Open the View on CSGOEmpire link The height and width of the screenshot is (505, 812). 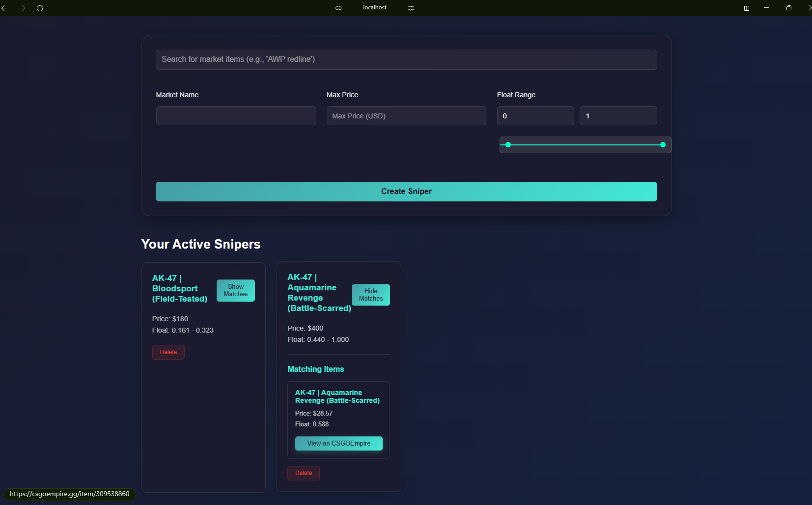tap(338, 443)
